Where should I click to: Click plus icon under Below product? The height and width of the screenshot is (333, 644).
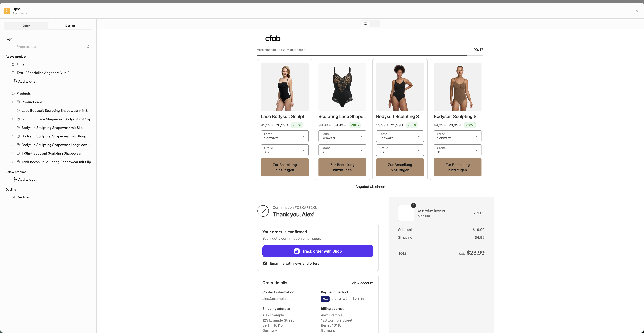pos(14,180)
